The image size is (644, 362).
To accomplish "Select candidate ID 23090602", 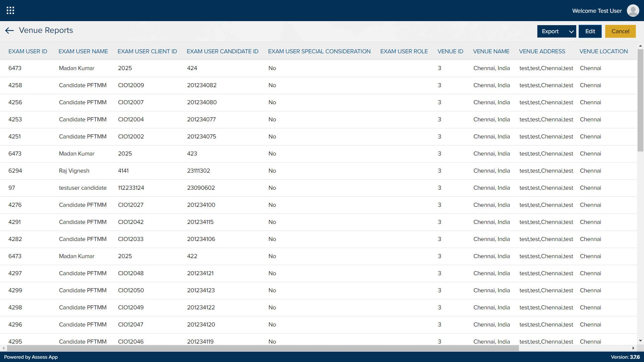I will (201, 188).
